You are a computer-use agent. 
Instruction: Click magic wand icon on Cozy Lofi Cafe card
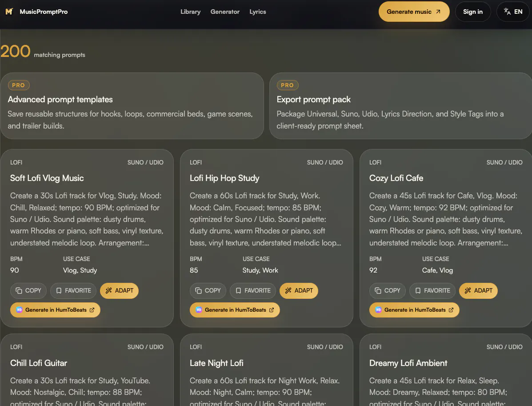click(468, 290)
